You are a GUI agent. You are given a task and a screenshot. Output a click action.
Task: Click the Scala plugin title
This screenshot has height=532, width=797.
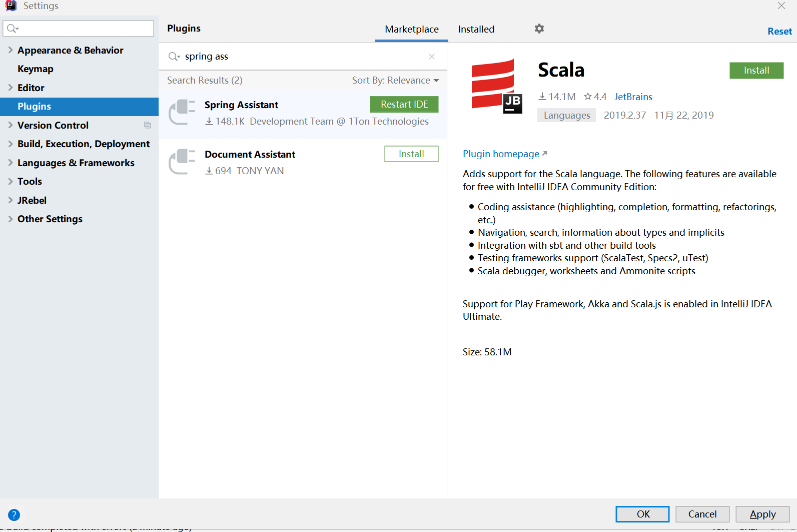561,70
